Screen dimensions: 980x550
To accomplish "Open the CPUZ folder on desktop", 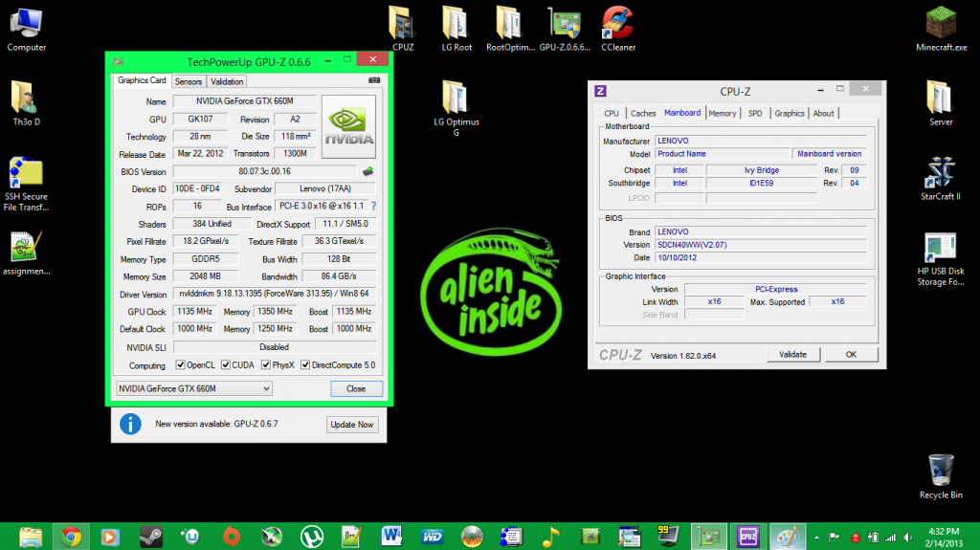I will point(403,30).
